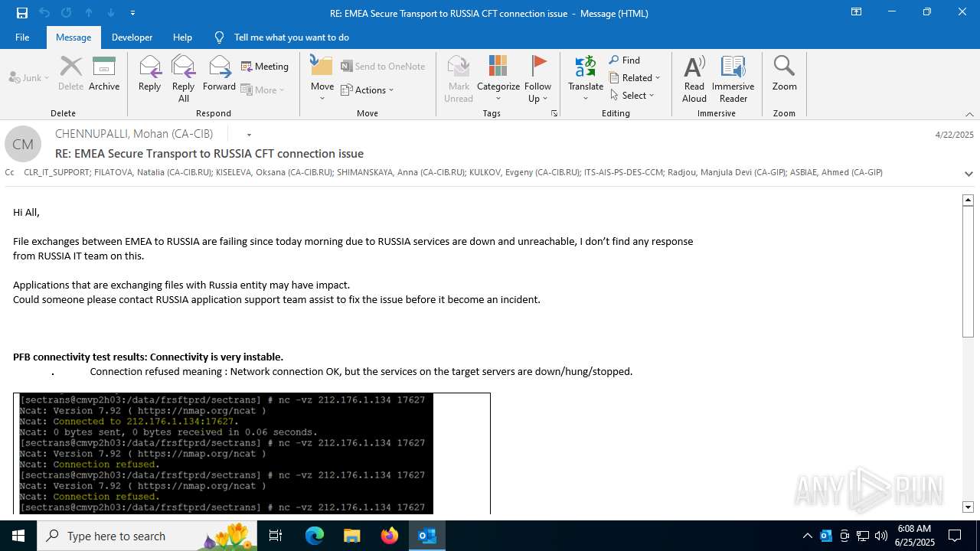The height and width of the screenshot is (551, 980).
Task: Click the Tell me what you want to do box
Action: (291, 37)
